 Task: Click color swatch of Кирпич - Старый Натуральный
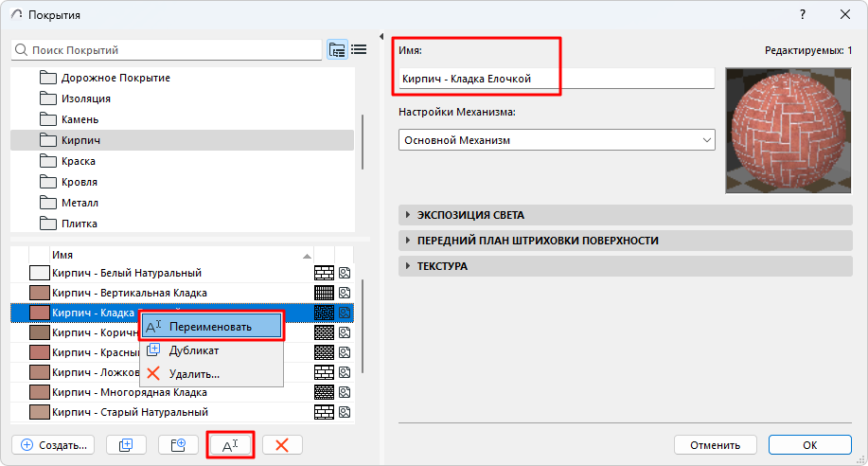40,412
